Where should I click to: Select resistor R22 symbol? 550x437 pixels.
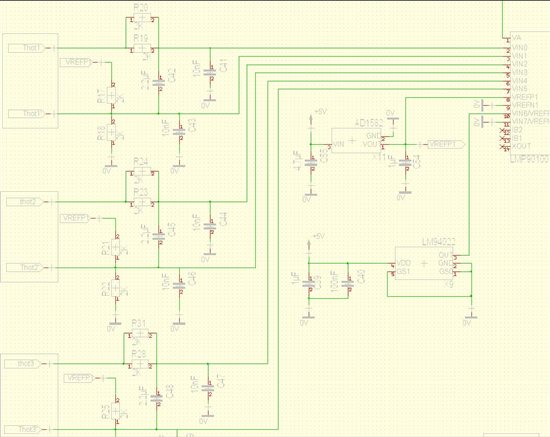coord(116,288)
